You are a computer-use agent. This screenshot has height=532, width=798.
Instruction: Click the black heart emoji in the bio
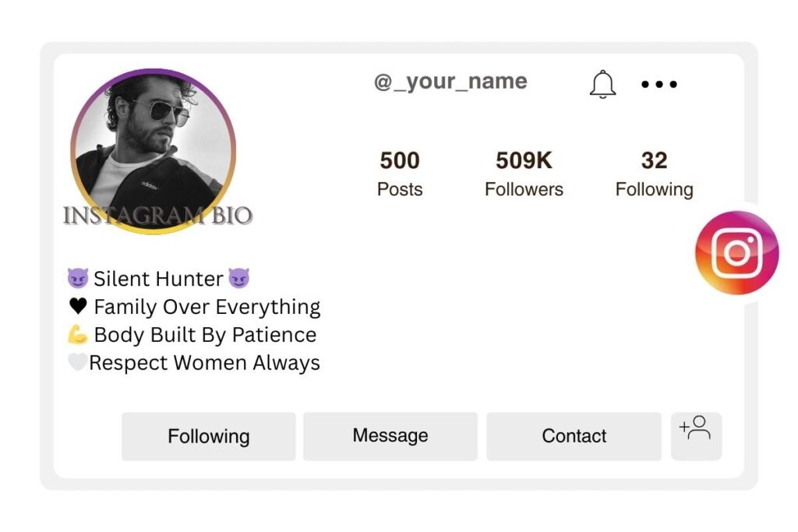tap(77, 306)
